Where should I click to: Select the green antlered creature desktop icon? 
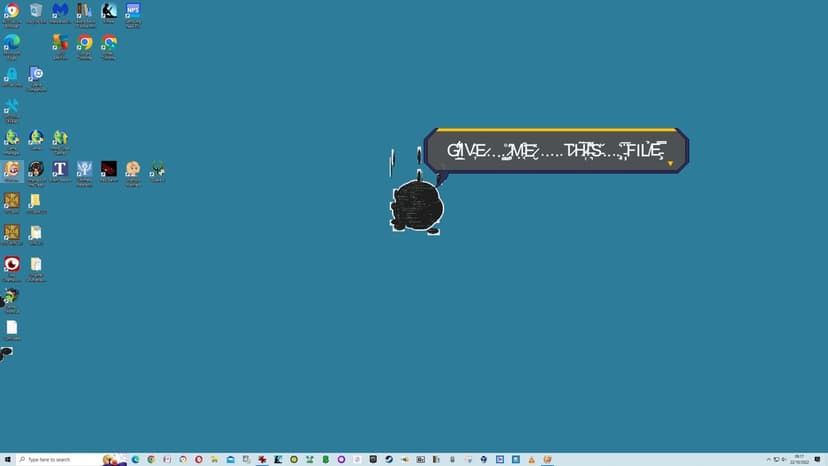click(157, 171)
